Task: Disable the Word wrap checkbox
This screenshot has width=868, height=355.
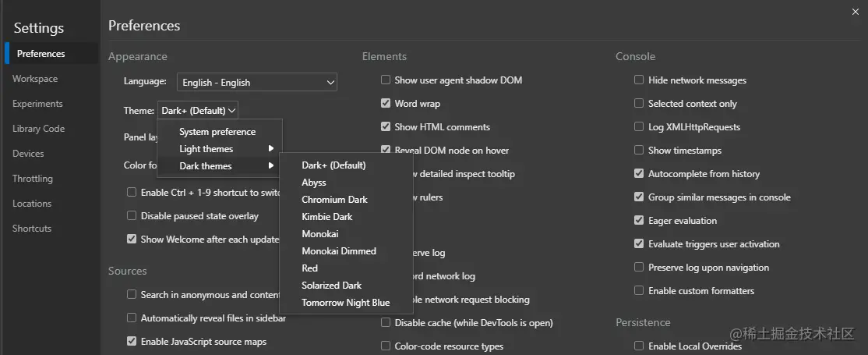Action: pos(386,104)
